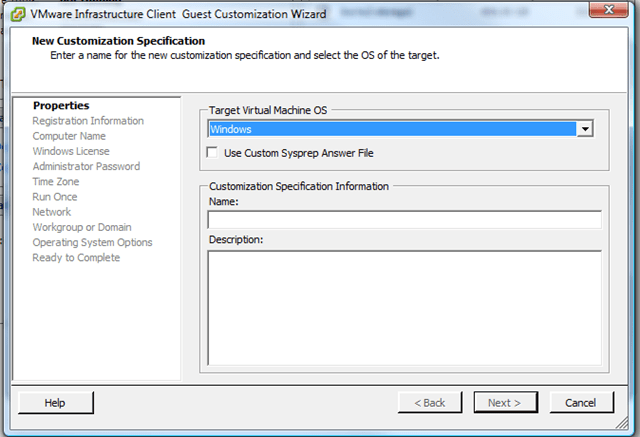640x437 pixels.
Task: Choose the Time Zone step
Action: point(56,182)
